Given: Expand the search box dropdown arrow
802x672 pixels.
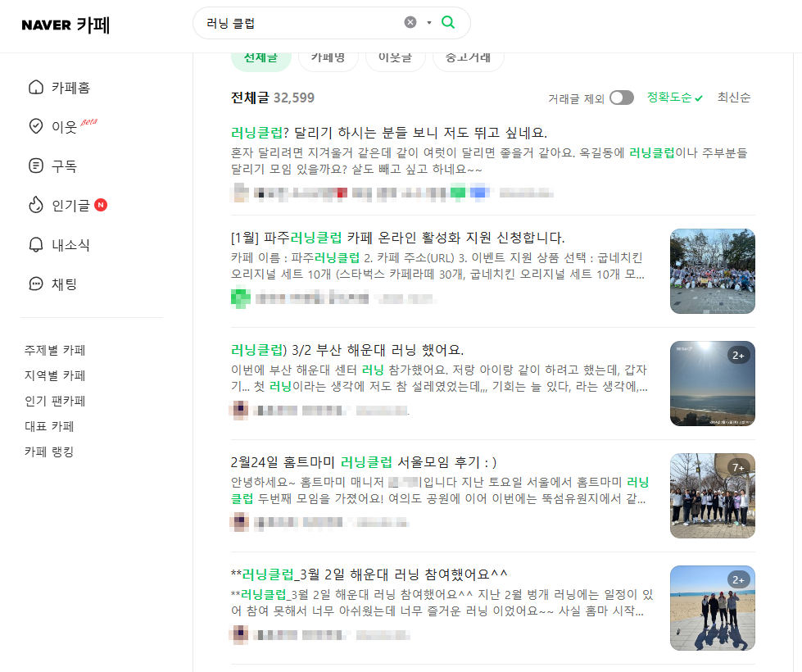Looking at the screenshot, I should point(429,22).
